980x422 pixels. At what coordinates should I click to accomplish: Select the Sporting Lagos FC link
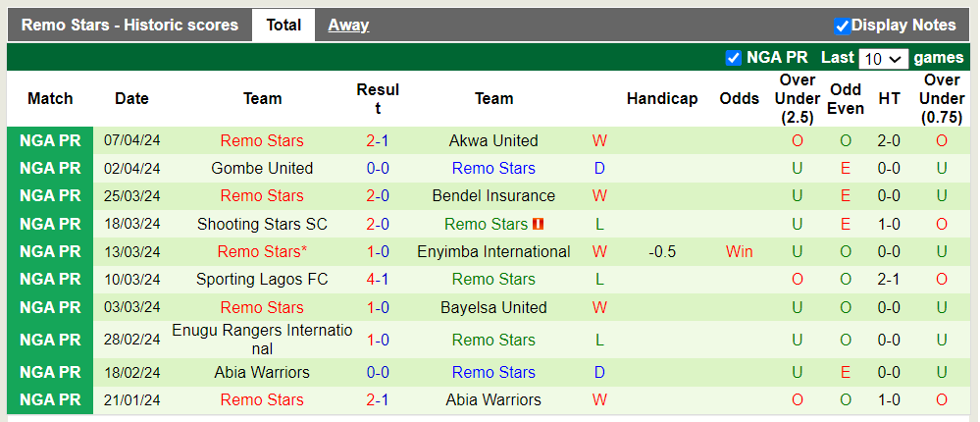point(262,279)
